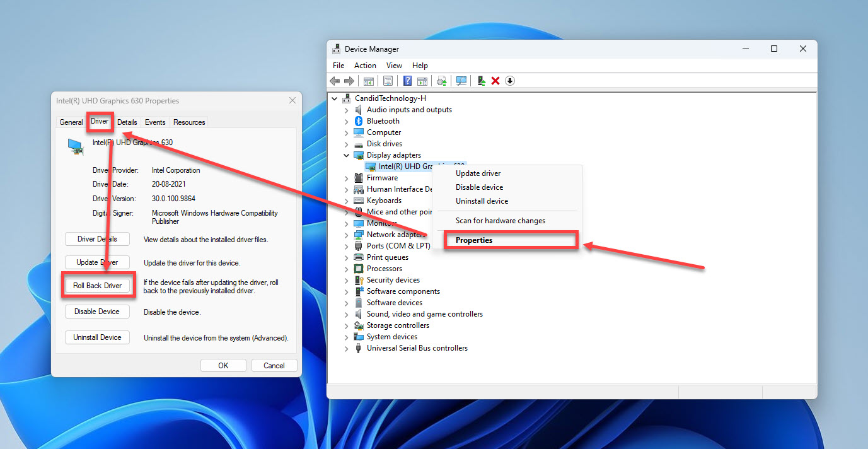Expand the Sound, video and game controllers node
The image size is (868, 449).
pyautogui.click(x=346, y=314)
